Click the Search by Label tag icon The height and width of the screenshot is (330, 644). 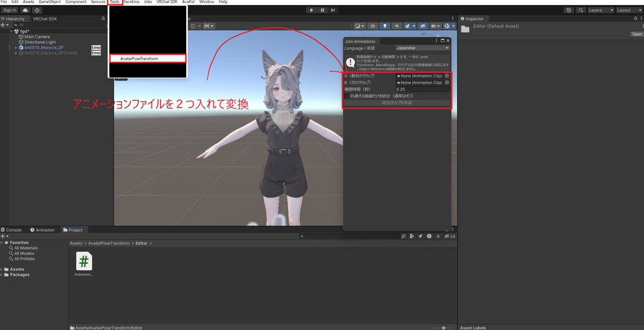pyautogui.click(x=421, y=236)
